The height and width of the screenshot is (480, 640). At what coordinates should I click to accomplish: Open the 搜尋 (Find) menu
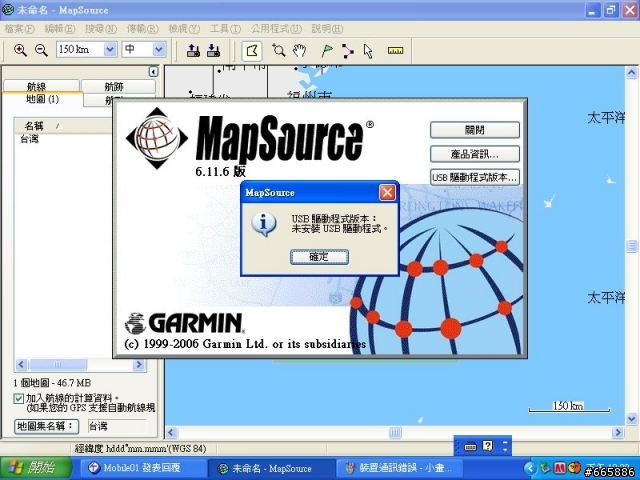101,29
